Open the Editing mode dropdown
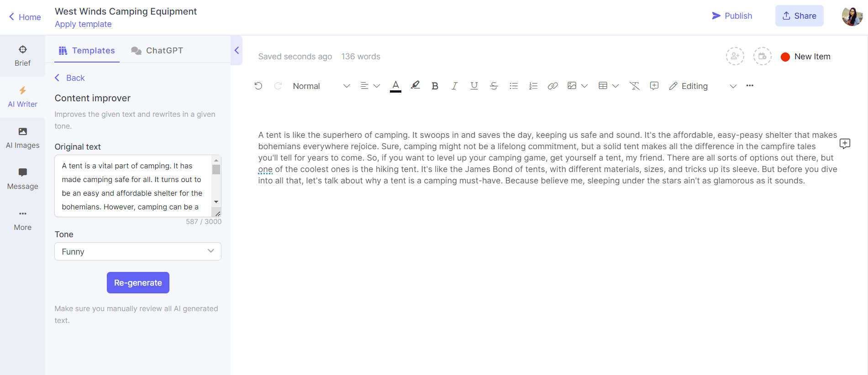The width and height of the screenshot is (868, 375). point(703,86)
